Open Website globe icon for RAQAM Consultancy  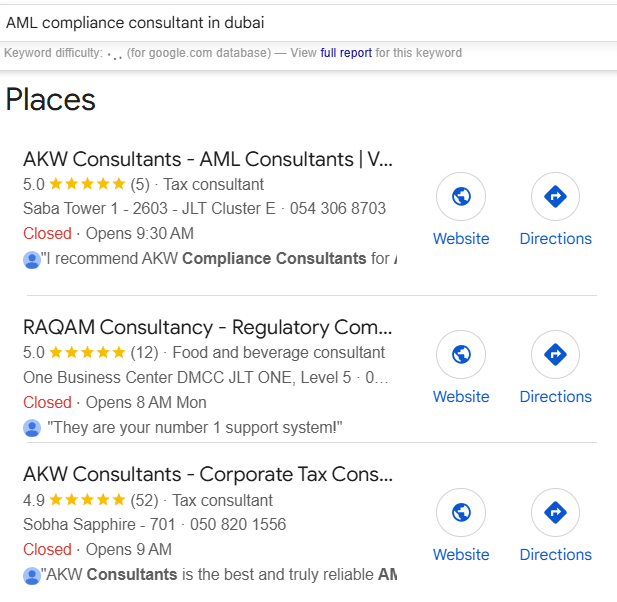click(461, 354)
